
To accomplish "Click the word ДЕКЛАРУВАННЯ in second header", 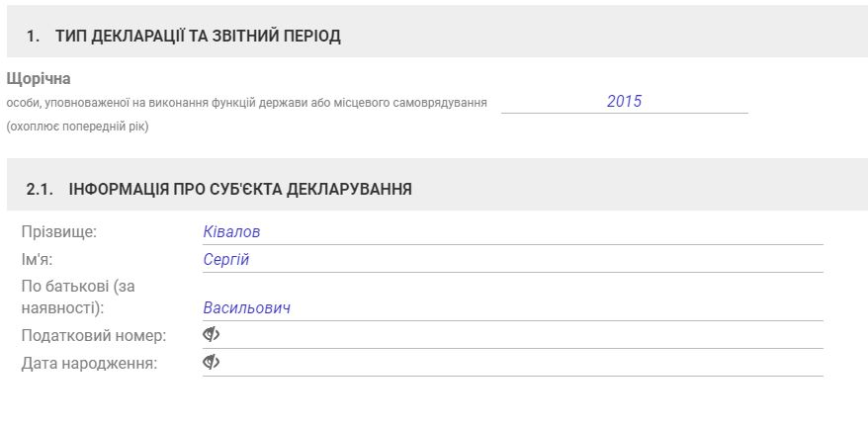I will 349,189.
